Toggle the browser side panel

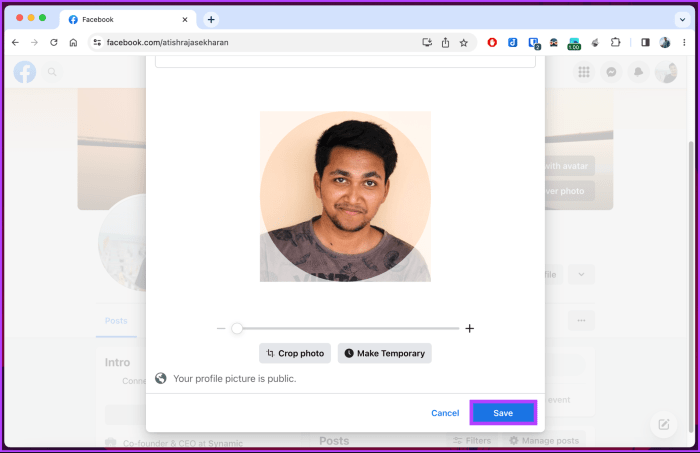[645, 42]
